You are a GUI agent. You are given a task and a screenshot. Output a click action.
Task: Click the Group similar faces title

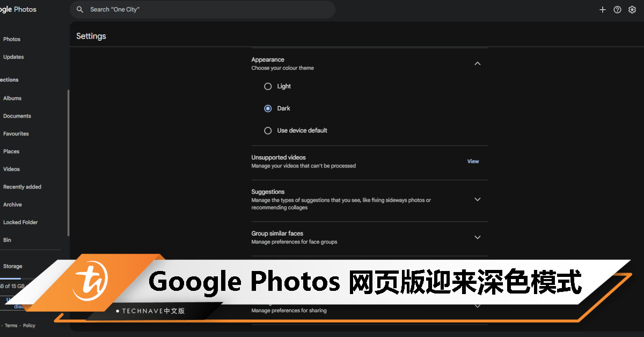click(277, 233)
